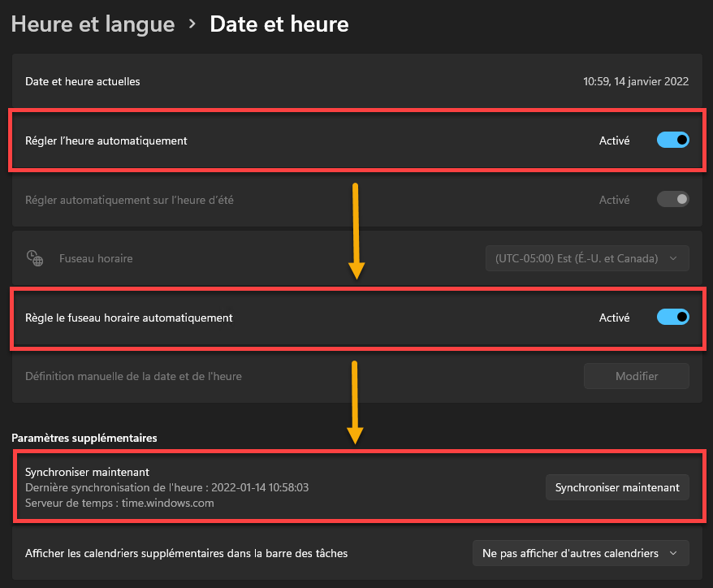Image resolution: width=713 pixels, height=588 pixels.
Task: Toggle Régler l'heure automatiquement switch
Action: tap(673, 140)
